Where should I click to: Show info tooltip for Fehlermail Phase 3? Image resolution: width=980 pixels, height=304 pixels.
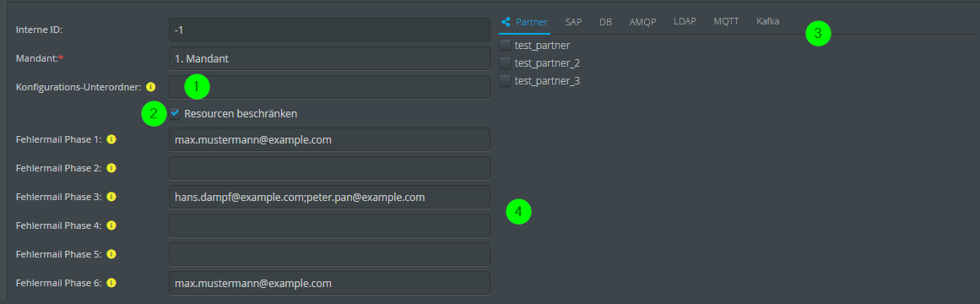point(111,197)
